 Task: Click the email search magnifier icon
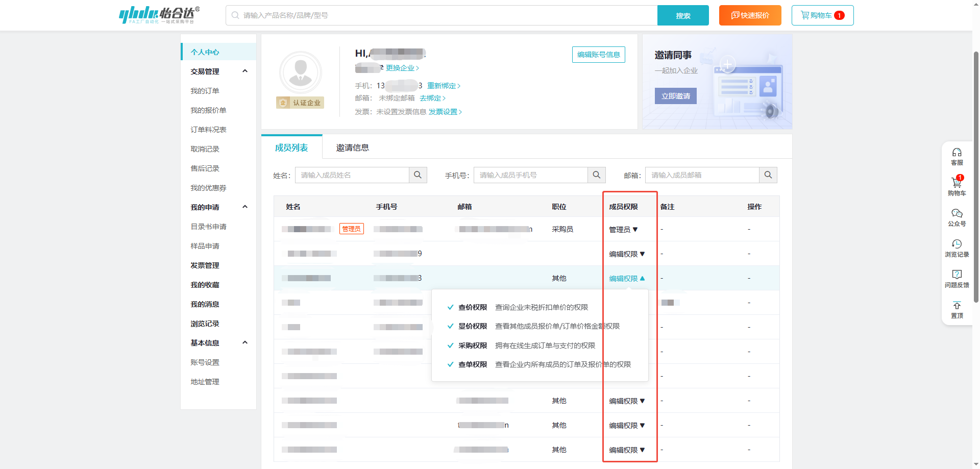pyautogui.click(x=768, y=175)
